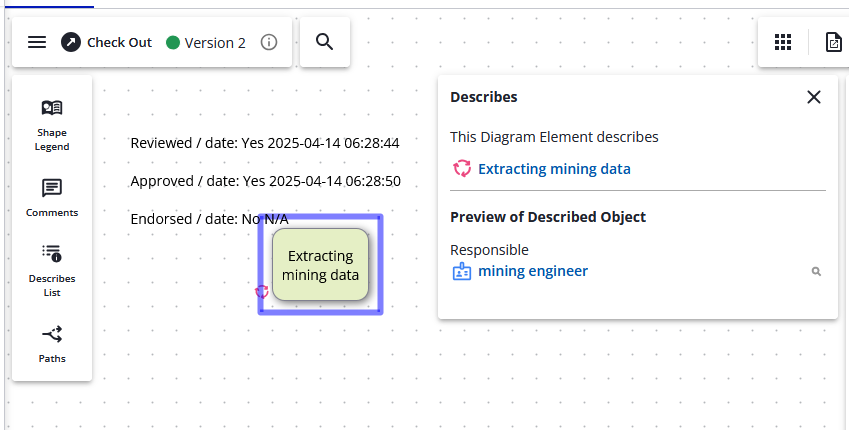Click the pink describes icon beside the diagram shape
The height and width of the screenshot is (430, 849).
(262, 292)
